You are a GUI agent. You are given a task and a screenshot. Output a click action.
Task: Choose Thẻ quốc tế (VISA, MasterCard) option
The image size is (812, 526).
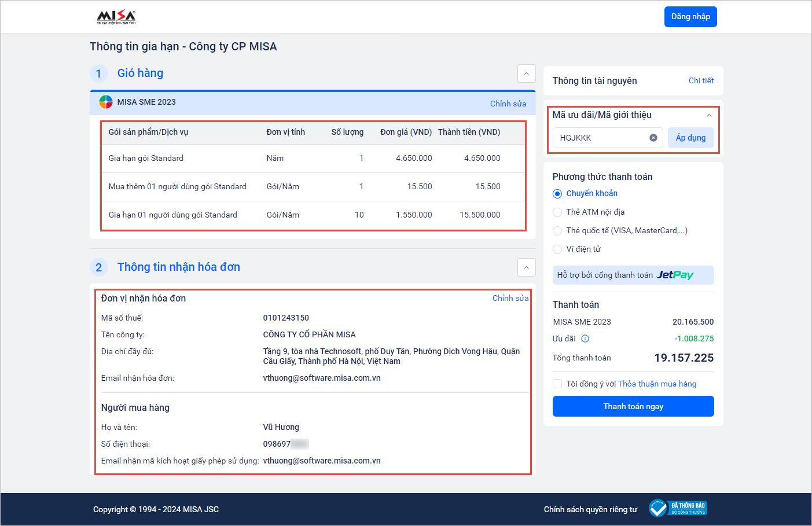coord(557,231)
